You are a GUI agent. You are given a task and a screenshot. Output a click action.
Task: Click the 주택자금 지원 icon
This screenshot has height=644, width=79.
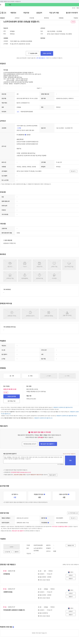pyautogui.click(x=10, y=276)
